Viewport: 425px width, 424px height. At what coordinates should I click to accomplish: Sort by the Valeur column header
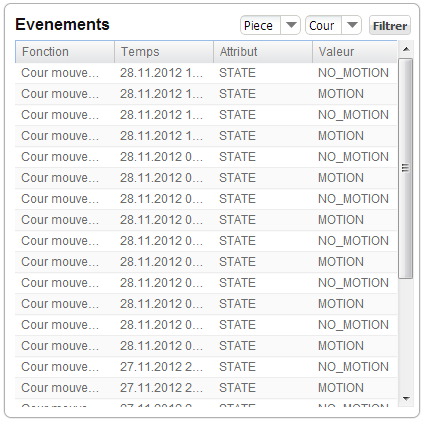(355, 52)
